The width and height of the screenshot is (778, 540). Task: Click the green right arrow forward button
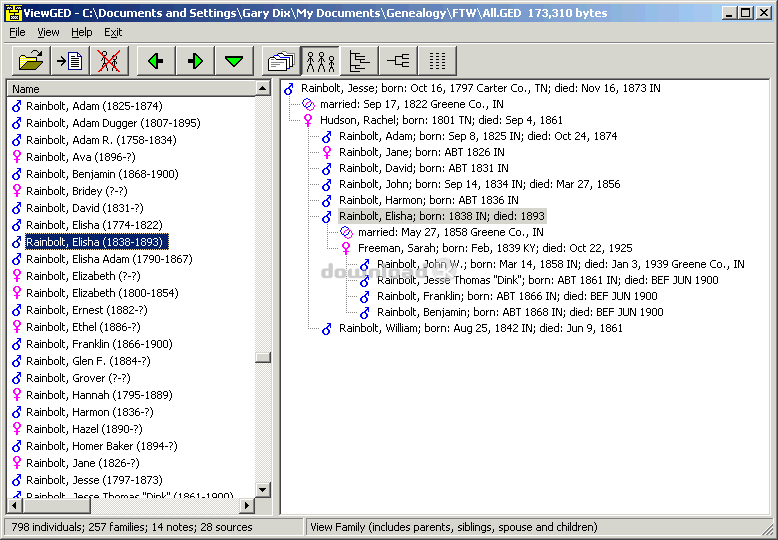click(195, 61)
